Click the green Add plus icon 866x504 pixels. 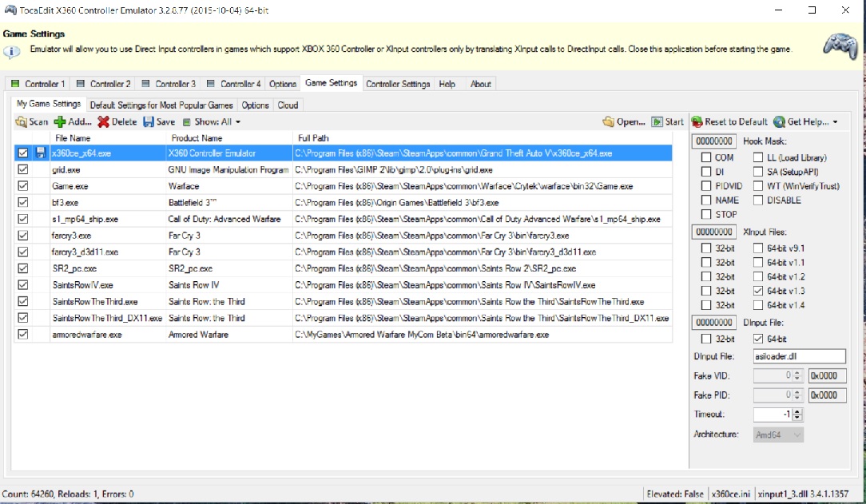[60, 122]
